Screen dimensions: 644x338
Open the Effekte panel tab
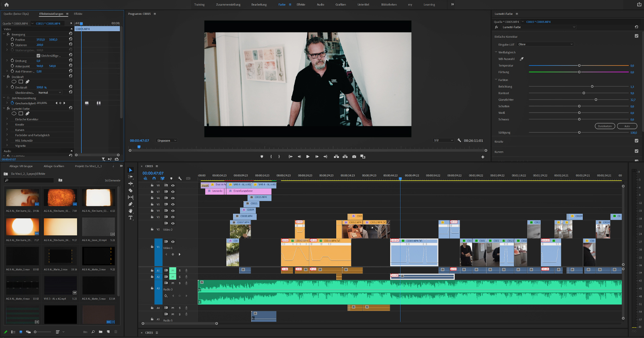point(78,14)
